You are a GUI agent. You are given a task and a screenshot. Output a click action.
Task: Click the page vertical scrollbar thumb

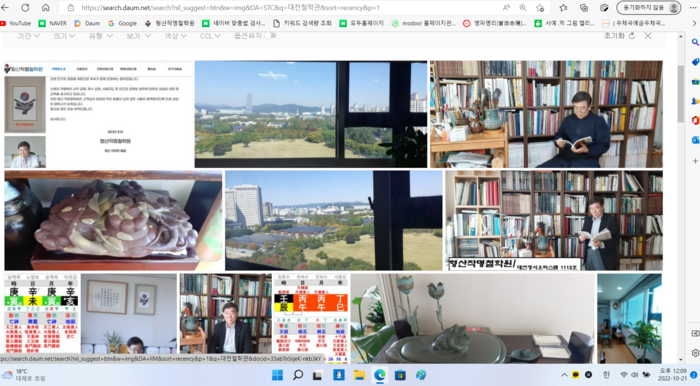point(680,94)
